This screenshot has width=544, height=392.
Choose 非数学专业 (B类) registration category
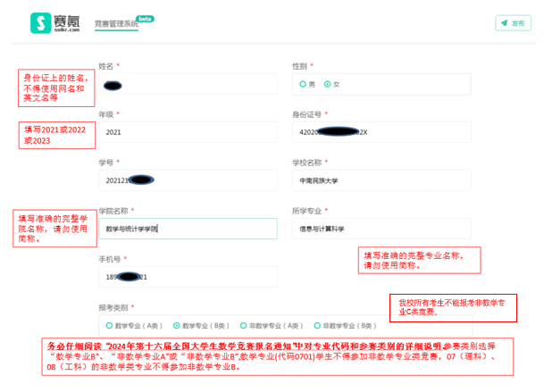point(317,327)
